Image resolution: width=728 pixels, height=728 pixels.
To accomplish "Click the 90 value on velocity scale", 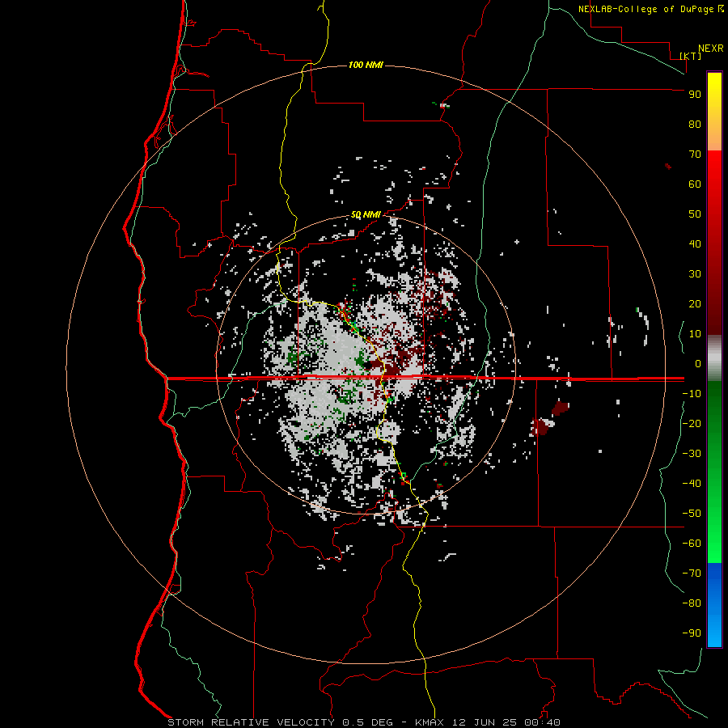I will click(x=695, y=95).
